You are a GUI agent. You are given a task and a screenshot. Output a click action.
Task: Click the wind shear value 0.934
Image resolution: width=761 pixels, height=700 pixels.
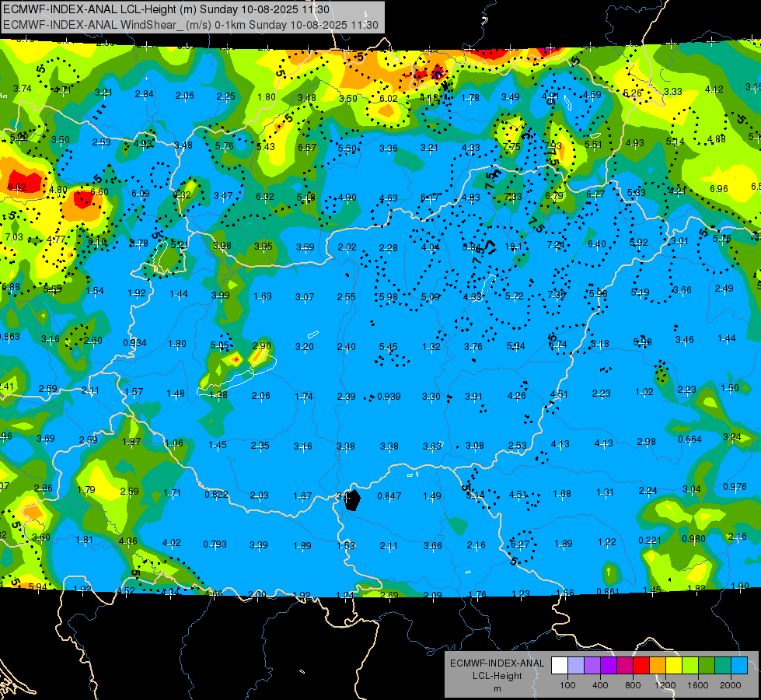pos(135,343)
